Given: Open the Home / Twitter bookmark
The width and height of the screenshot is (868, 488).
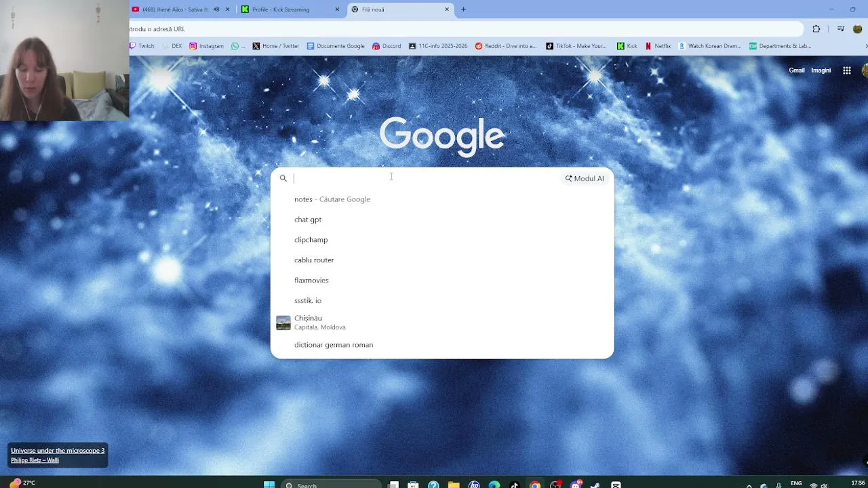Looking at the screenshot, I should pos(275,46).
